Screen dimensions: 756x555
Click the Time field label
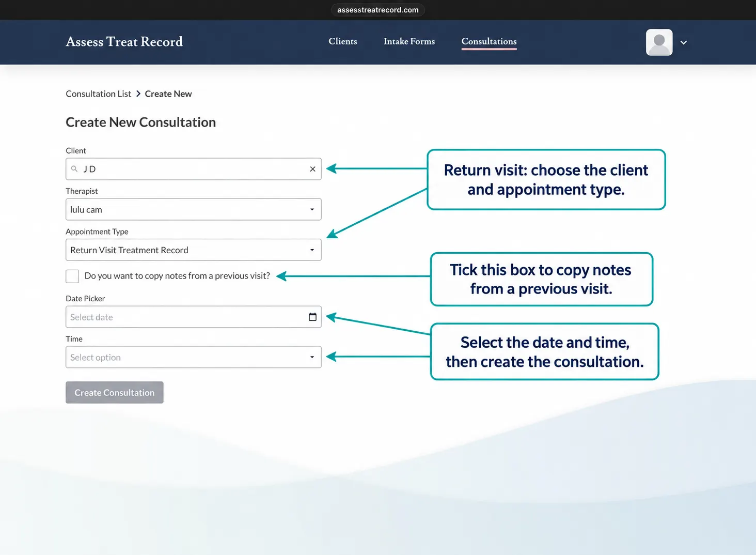click(74, 339)
